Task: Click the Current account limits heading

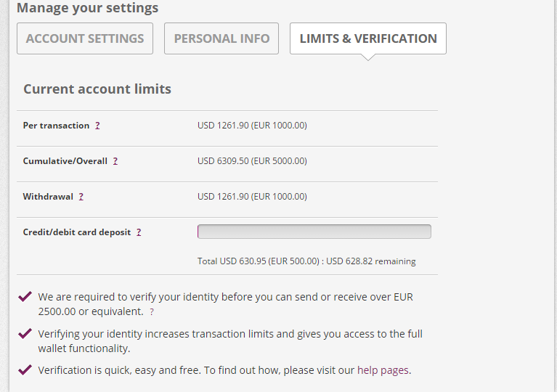Action: pos(97,89)
